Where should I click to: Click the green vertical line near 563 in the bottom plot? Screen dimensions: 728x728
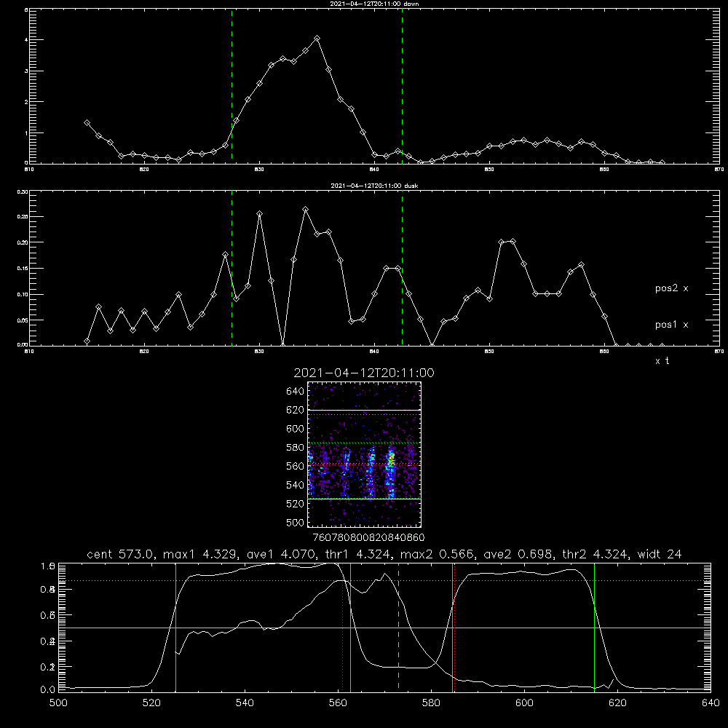click(x=351, y=627)
